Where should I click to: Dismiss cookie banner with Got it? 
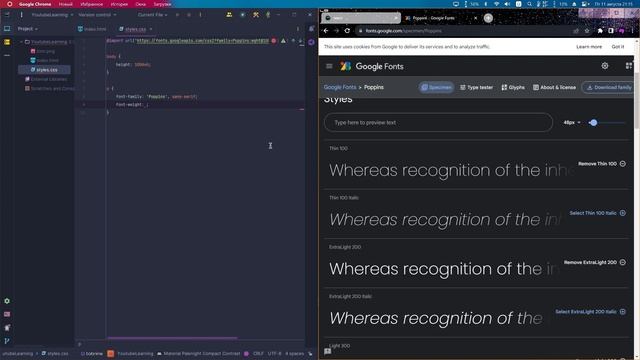(x=618, y=47)
